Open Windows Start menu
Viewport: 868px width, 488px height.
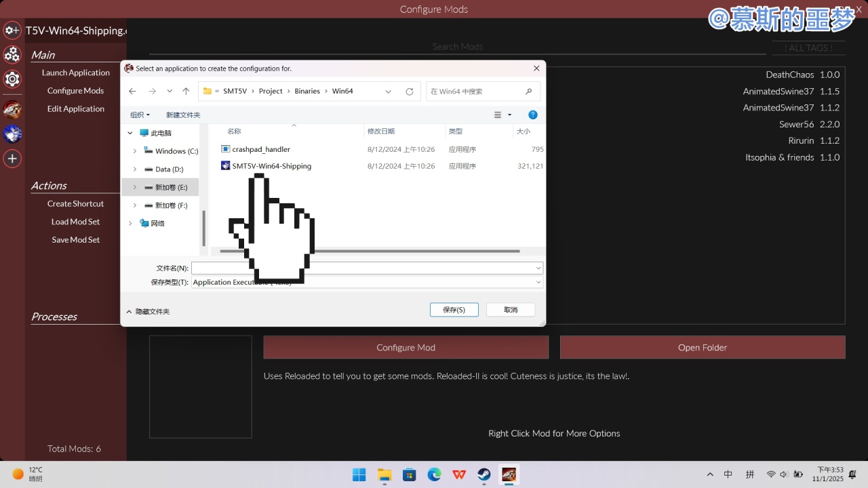[x=359, y=474]
